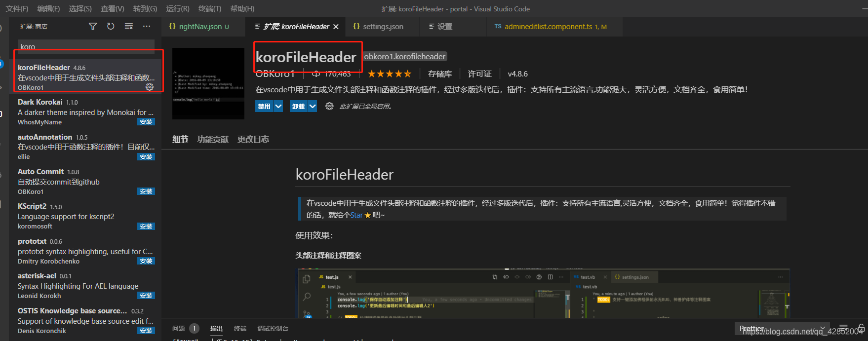Open the 运行(R) menu
The width and height of the screenshot is (868, 341).
[x=178, y=9]
